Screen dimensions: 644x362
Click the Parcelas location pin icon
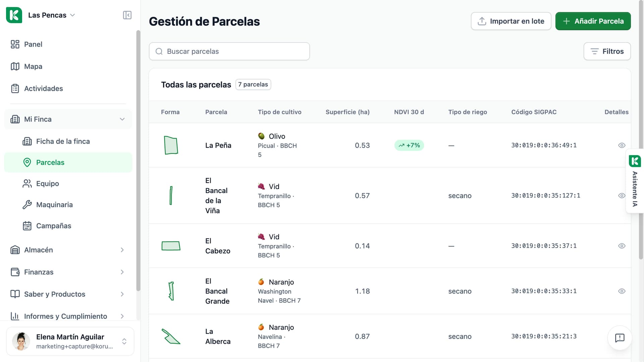(x=27, y=163)
